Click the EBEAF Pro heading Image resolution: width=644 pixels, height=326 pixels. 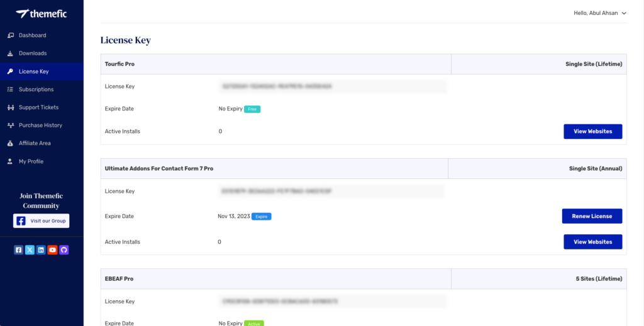119,279
